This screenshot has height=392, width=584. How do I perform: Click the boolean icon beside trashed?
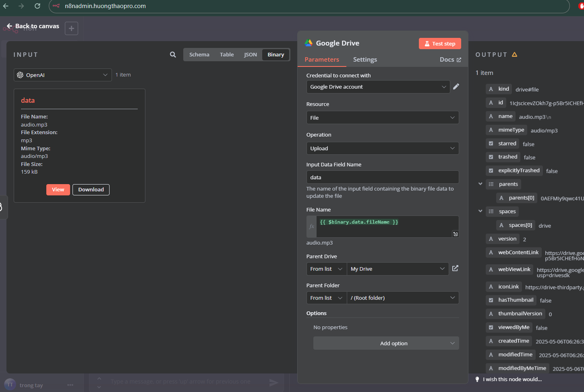click(x=491, y=157)
